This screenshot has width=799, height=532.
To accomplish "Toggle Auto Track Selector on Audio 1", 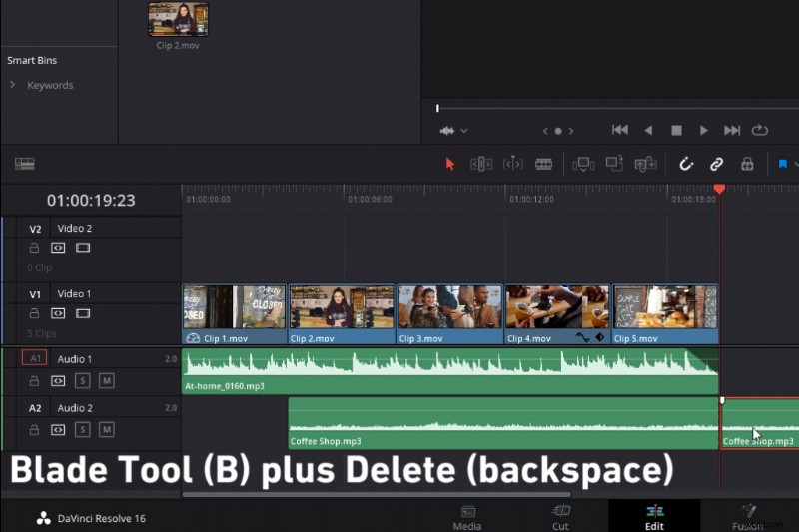I will (x=58, y=381).
